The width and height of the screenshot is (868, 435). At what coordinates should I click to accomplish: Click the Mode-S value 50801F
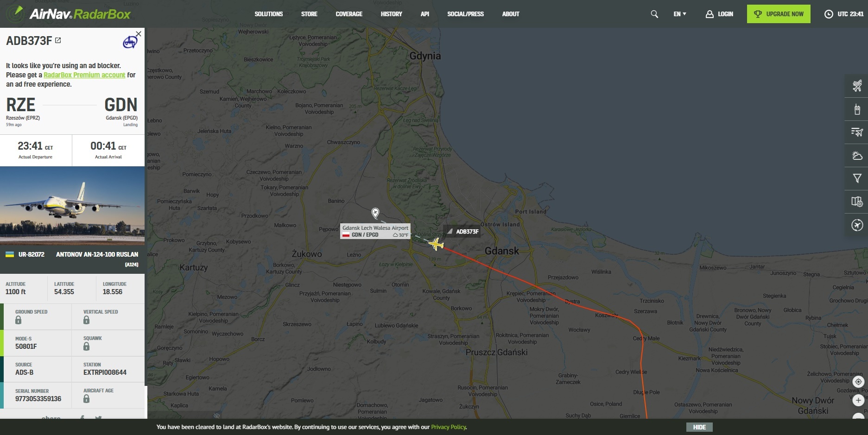click(x=26, y=347)
